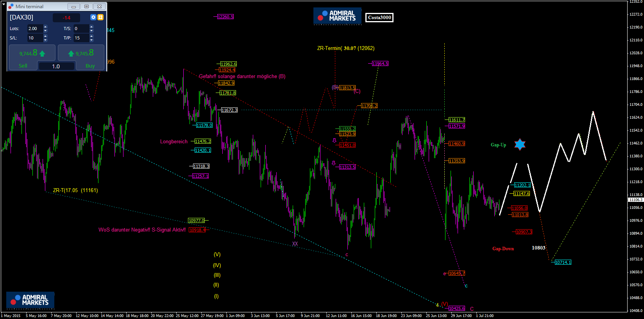Click the current price tag 11106.3 on axis

(635, 200)
